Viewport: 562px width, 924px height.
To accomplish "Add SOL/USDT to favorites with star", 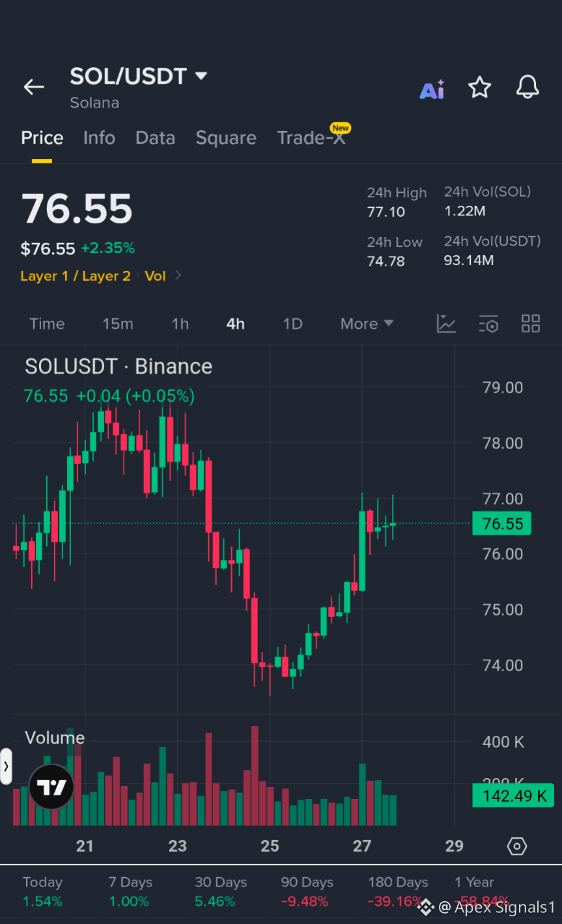I will coord(480,87).
